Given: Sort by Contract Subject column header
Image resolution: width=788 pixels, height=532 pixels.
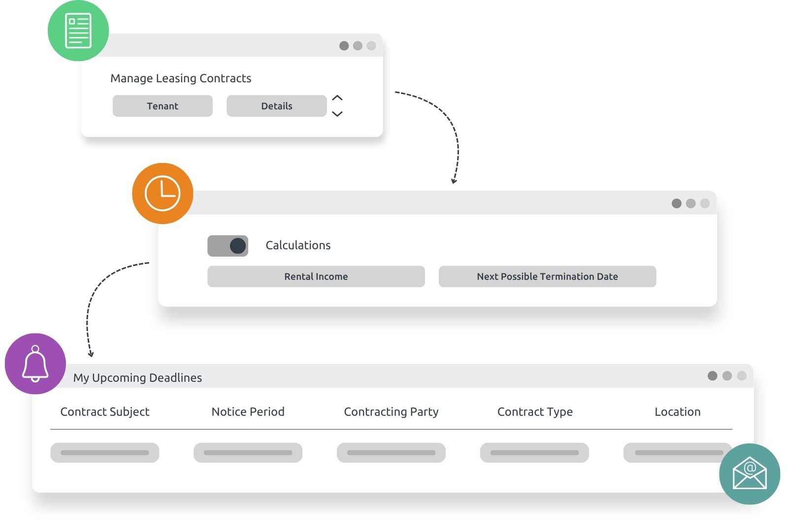Looking at the screenshot, I should click(x=104, y=412).
